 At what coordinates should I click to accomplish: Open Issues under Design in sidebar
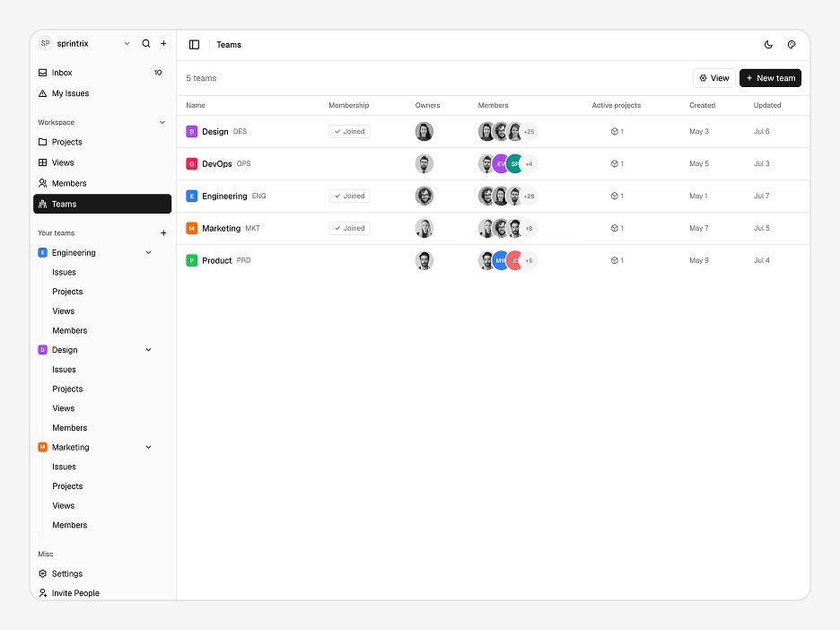(x=65, y=370)
